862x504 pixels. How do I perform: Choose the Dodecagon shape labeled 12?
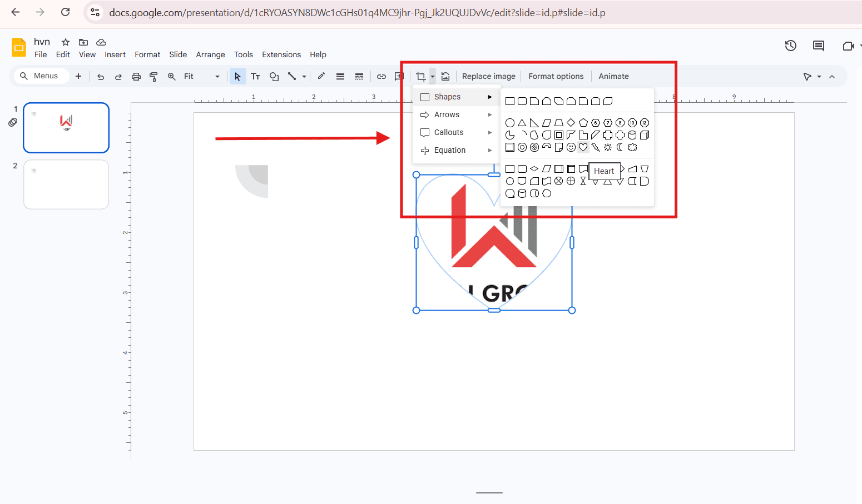645,123
